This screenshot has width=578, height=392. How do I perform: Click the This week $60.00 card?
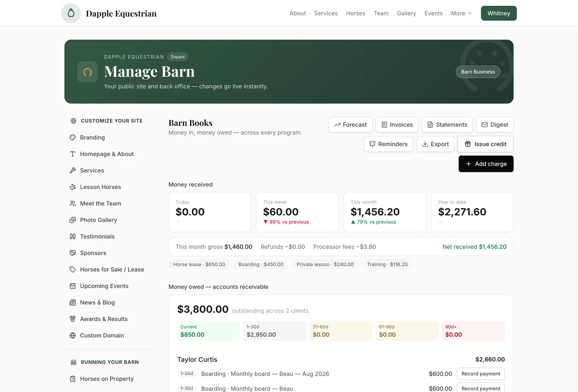pos(297,212)
